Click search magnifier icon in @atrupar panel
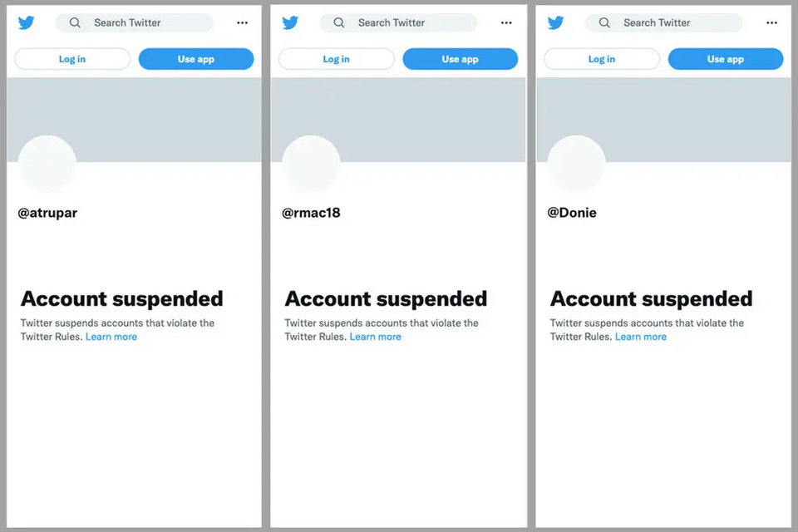Image resolution: width=798 pixels, height=532 pixels. [x=75, y=23]
